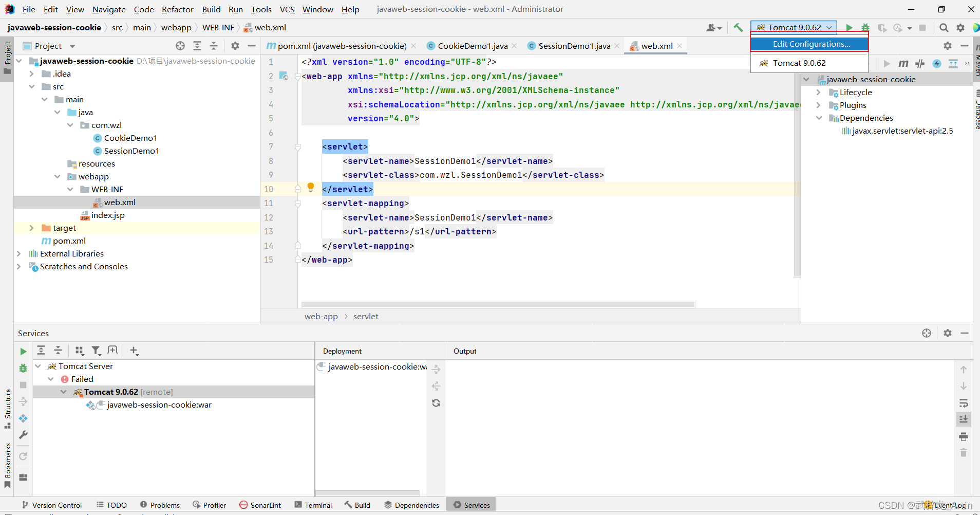The height and width of the screenshot is (515, 980).
Task: Select Edit Configurations... menu entry
Action: click(809, 44)
